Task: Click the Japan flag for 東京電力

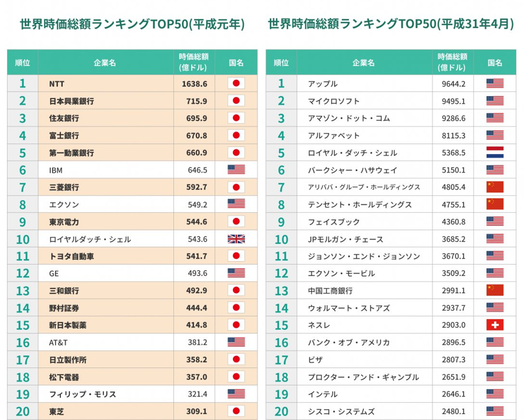Action: coord(236,222)
